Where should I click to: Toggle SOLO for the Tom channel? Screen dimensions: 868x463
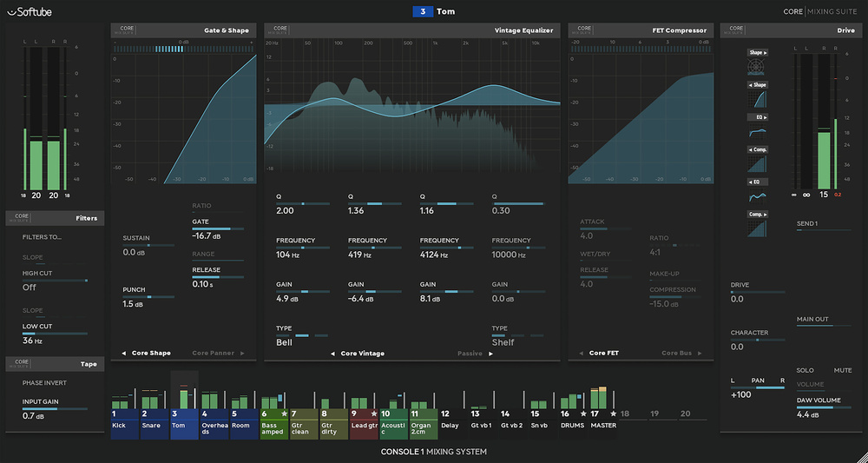click(x=805, y=370)
